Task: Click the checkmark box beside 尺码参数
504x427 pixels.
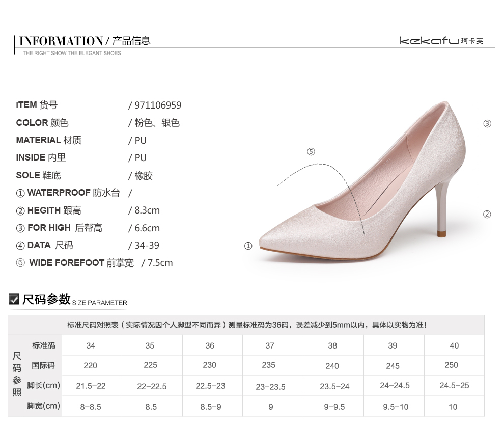Action: click(14, 299)
